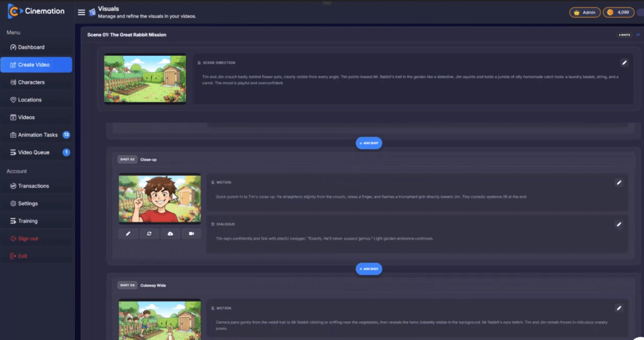The width and height of the screenshot is (644, 340).
Task: Open the Admin account badge
Action: [584, 12]
